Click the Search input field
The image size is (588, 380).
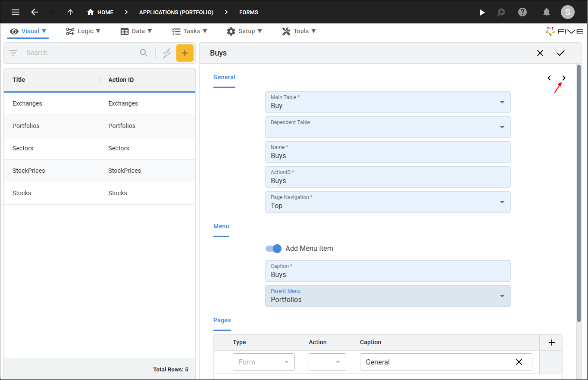tap(80, 53)
